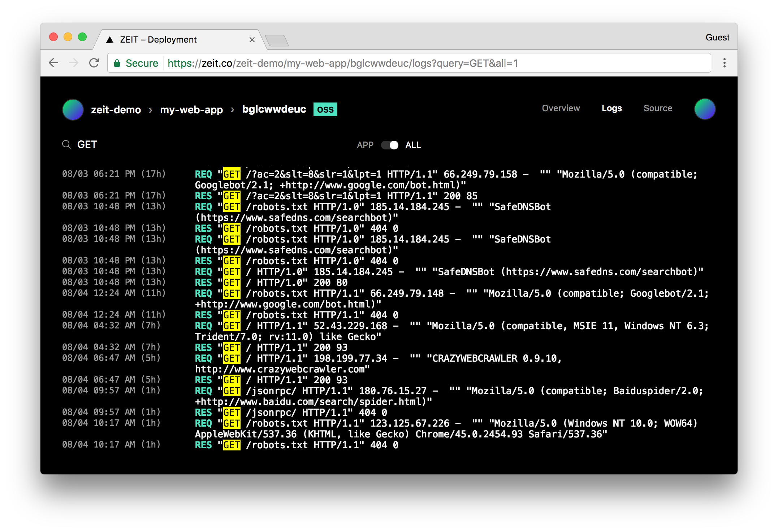
Task: Close the ZEIT – Deployment tab
Action: (252, 40)
